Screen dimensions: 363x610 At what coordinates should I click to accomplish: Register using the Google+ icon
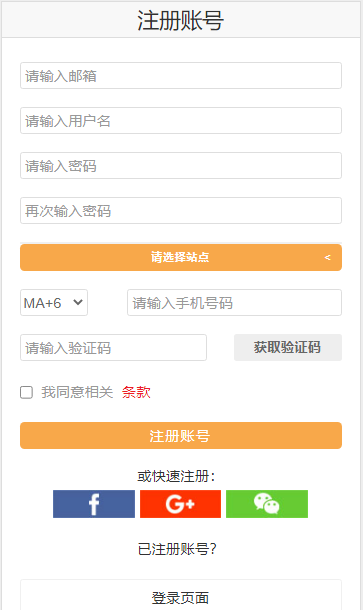(180, 504)
